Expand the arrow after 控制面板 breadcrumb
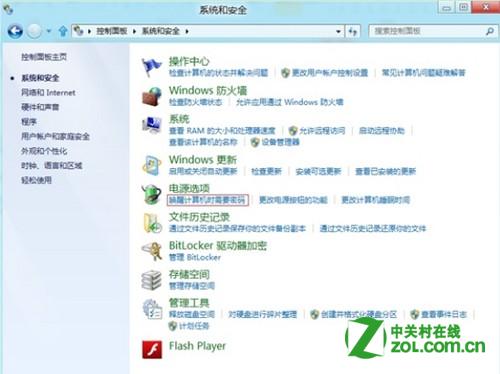Screen dimensions: 500x374 tap(134, 31)
